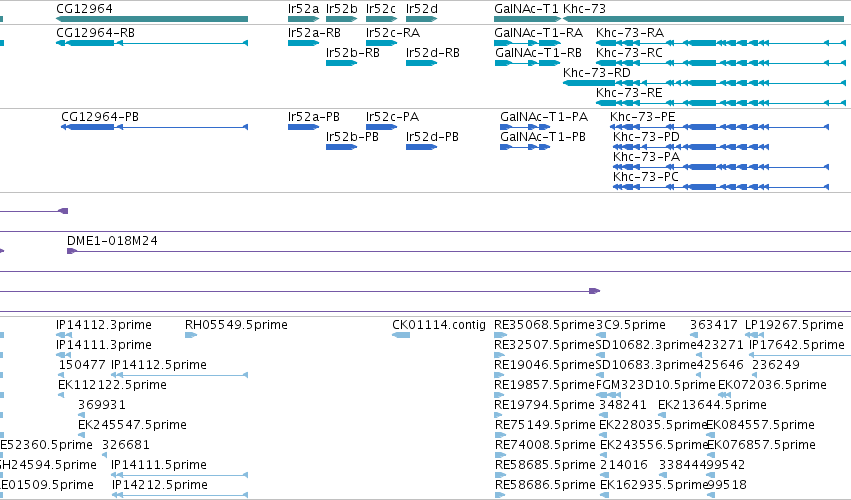Click transcript Khc-73-RA
The image size is (851, 500).
point(630,33)
